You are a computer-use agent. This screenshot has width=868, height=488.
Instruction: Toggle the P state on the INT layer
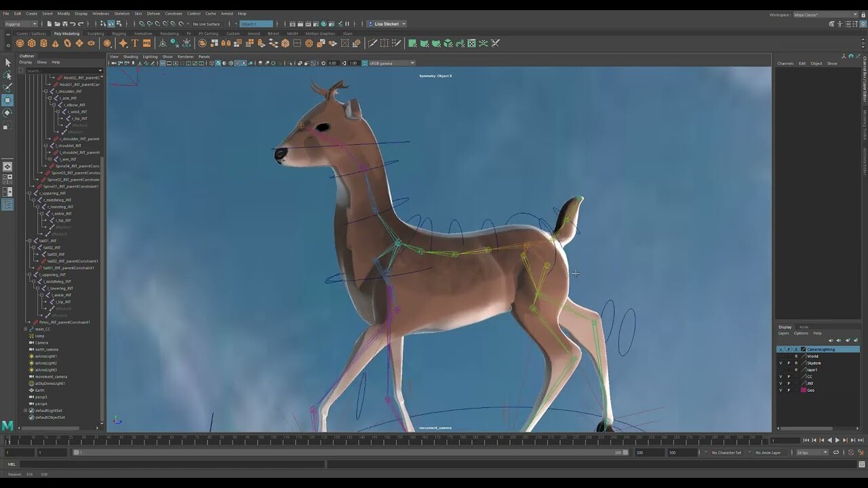(x=789, y=384)
